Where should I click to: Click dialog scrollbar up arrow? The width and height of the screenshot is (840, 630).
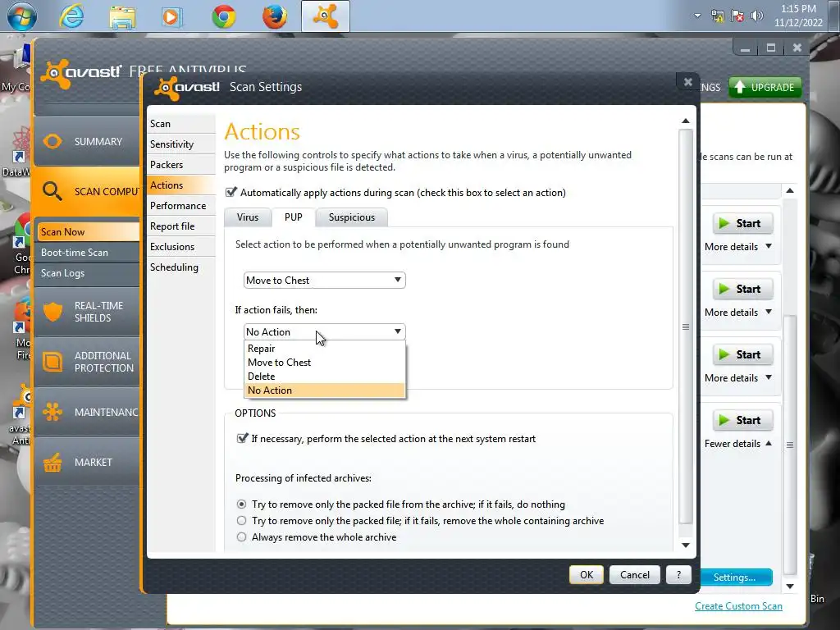click(x=686, y=121)
